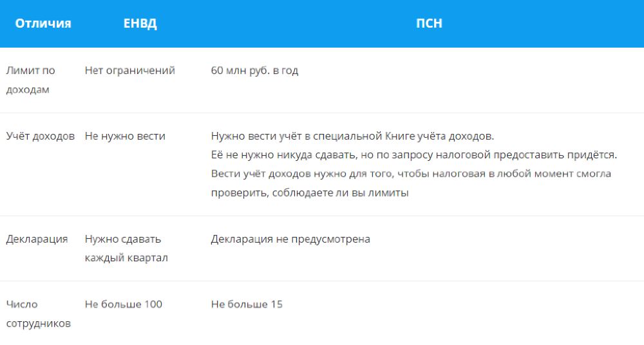Click the 'Нужно сдавать каждый квартал' cell
Screen dimensions: 644x345
(126, 249)
